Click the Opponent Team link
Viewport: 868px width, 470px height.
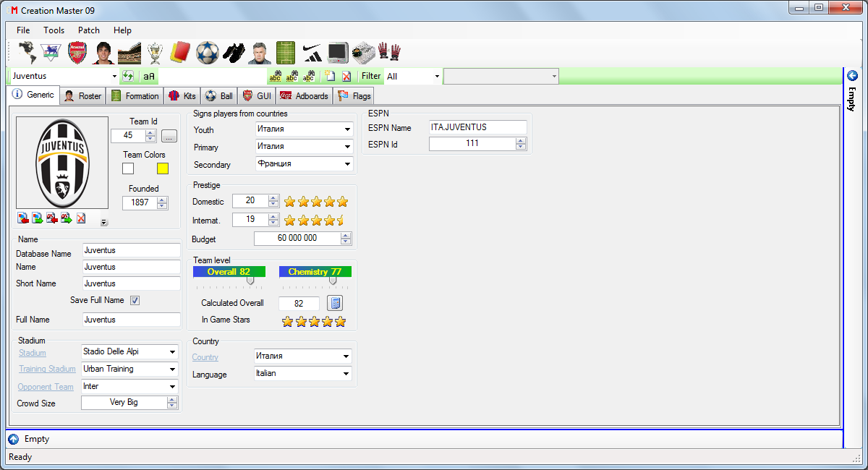[x=46, y=387]
